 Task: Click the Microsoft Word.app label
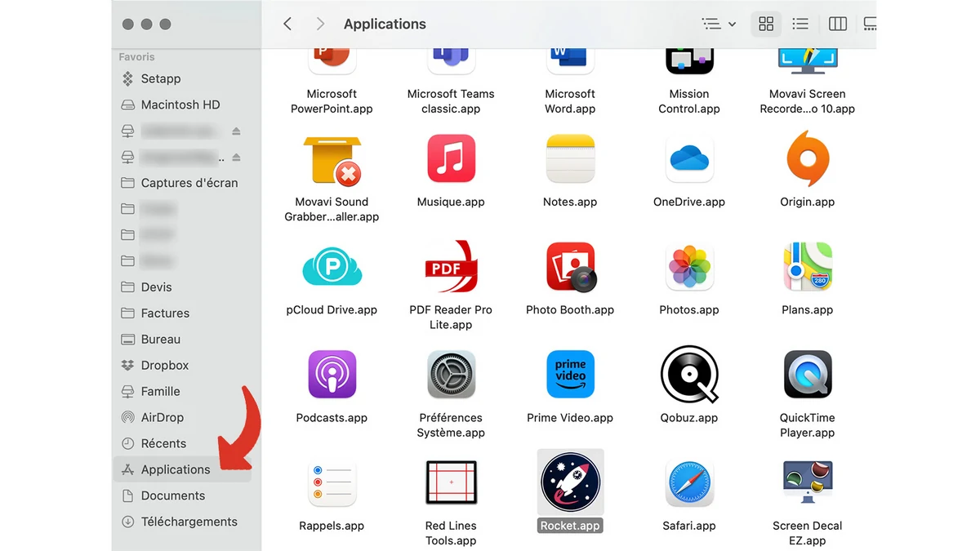(x=570, y=101)
